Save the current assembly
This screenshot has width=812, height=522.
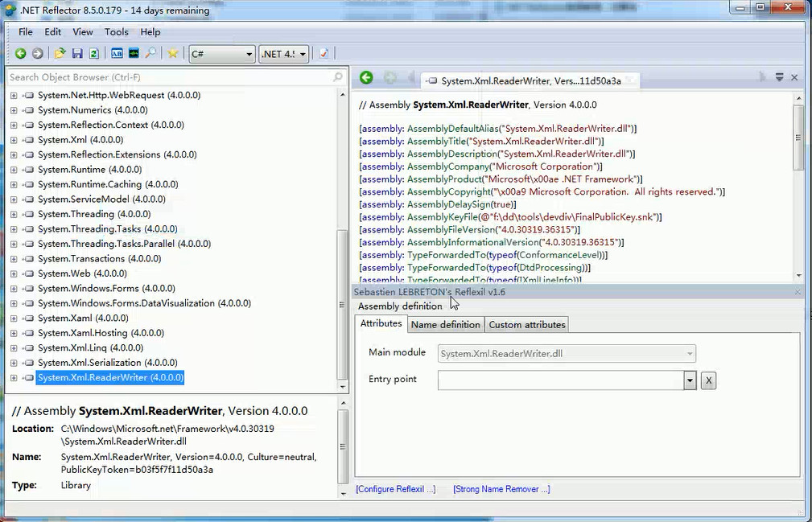[76, 54]
